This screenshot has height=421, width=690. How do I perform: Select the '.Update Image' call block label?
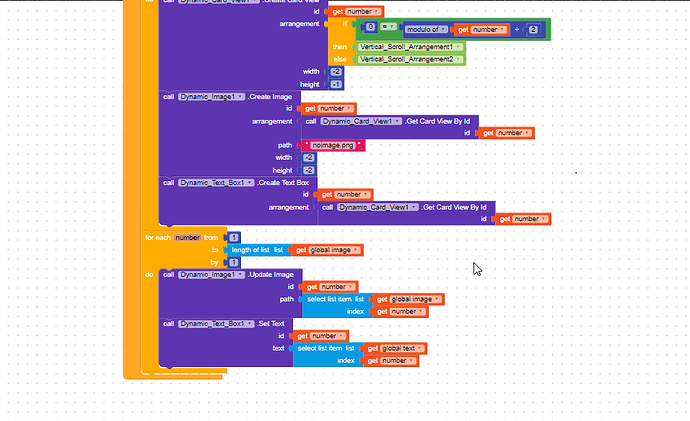click(x=271, y=275)
